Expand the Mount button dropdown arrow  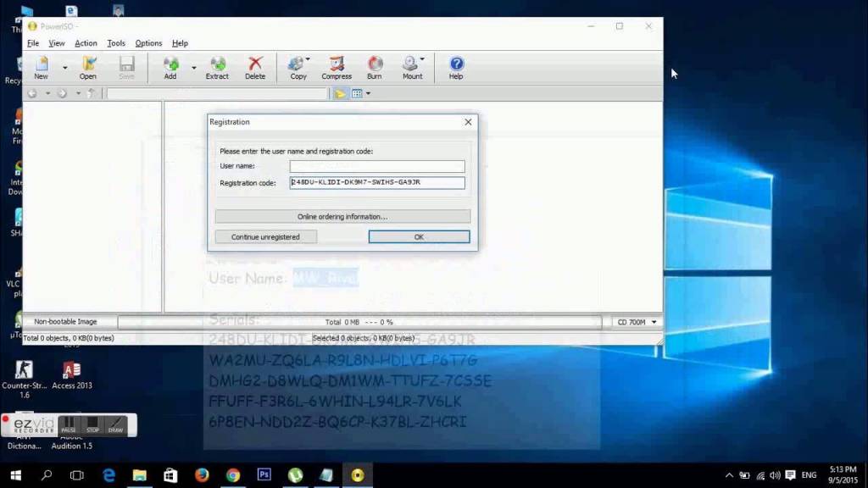(422, 59)
